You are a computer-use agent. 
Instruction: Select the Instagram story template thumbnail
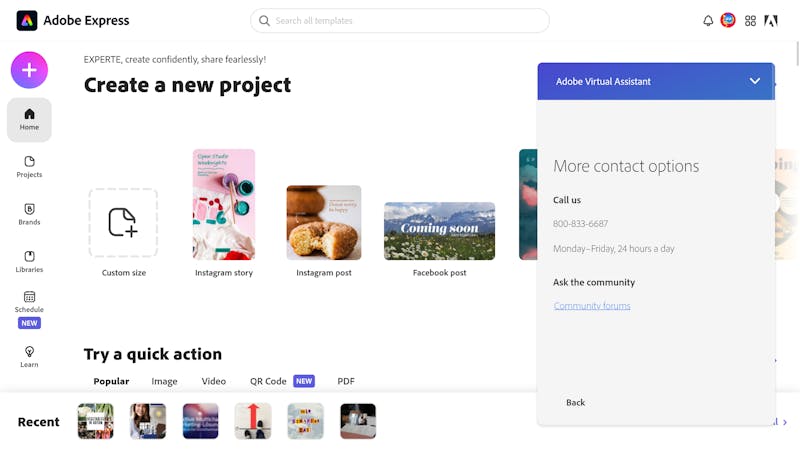coord(224,205)
